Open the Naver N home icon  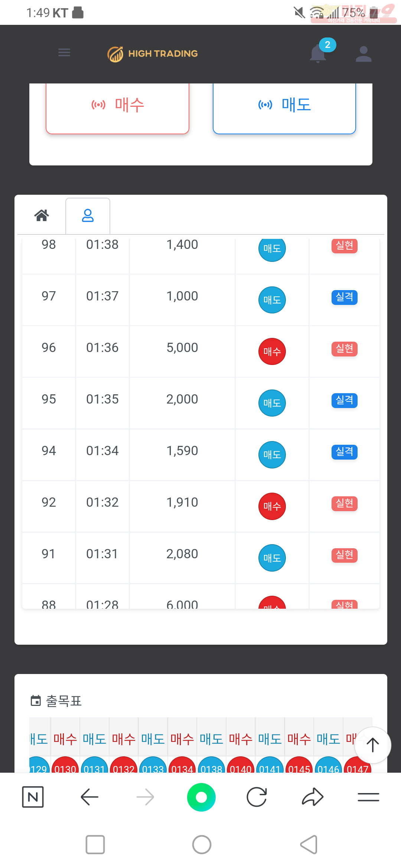33,797
